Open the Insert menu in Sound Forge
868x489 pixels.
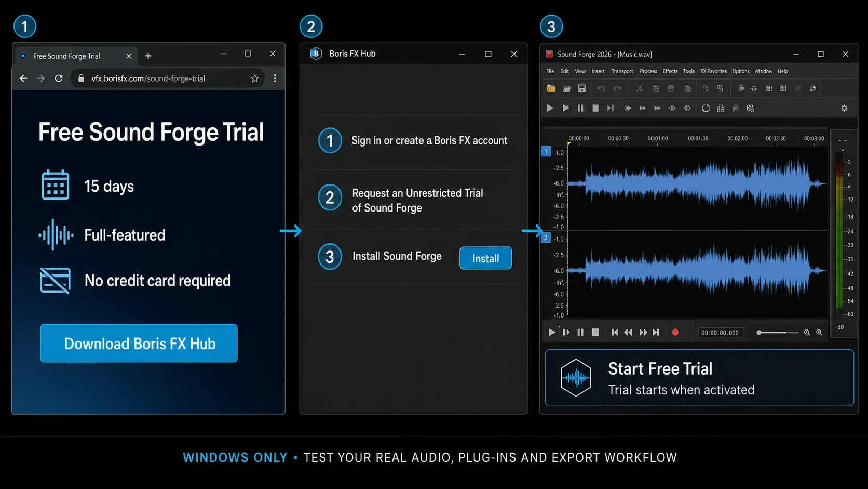tap(598, 71)
